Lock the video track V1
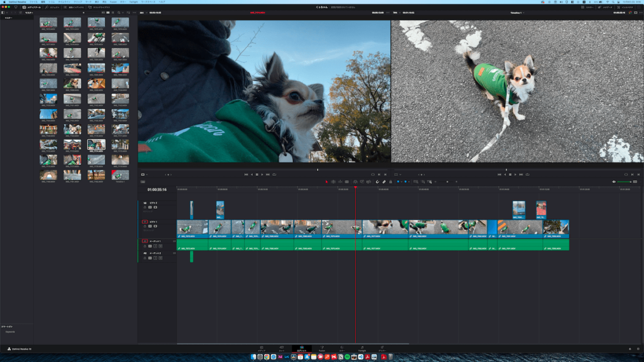 coord(145,226)
